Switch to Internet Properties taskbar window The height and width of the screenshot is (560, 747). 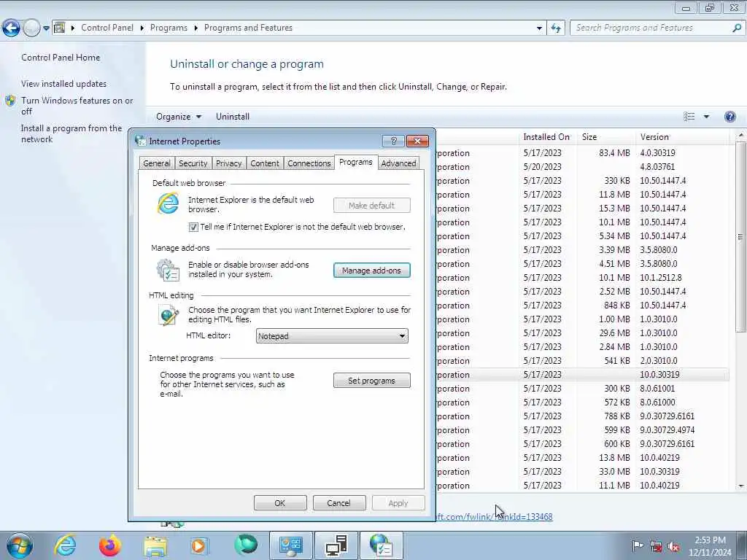click(x=381, y=545)
